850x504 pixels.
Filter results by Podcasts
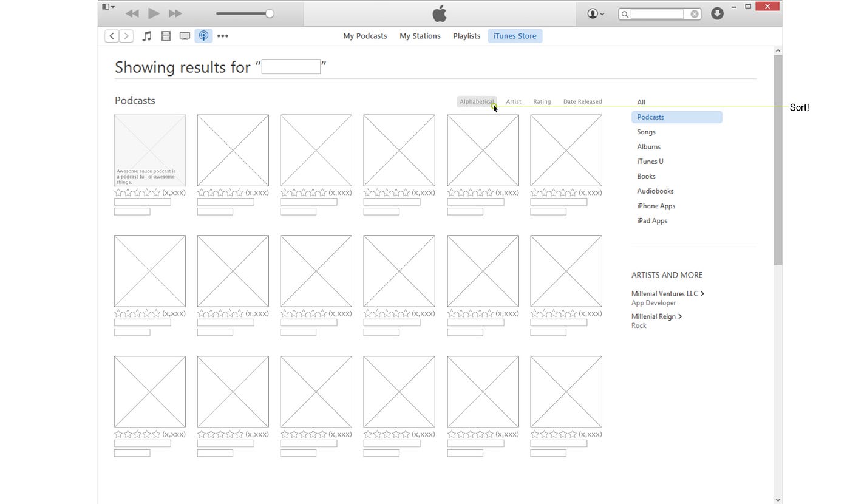[x=677, y=117]
